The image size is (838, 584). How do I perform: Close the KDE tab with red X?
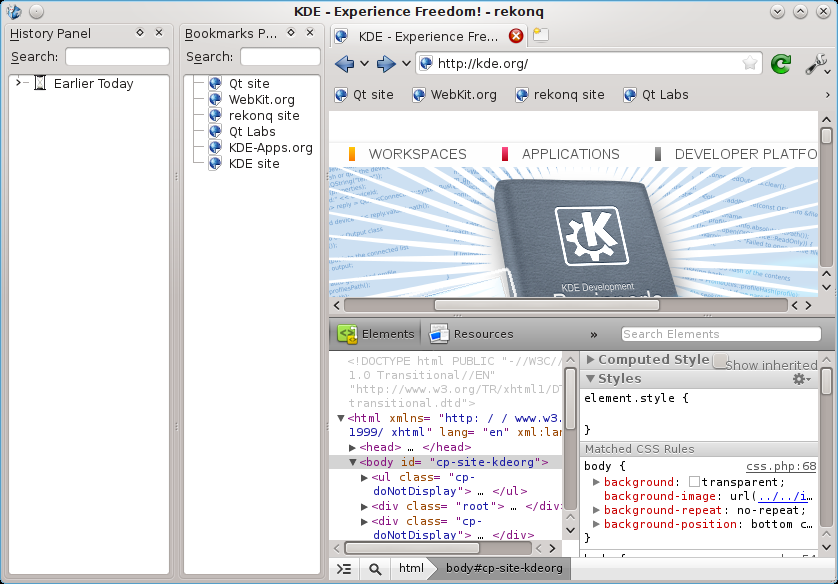point(516,36)
